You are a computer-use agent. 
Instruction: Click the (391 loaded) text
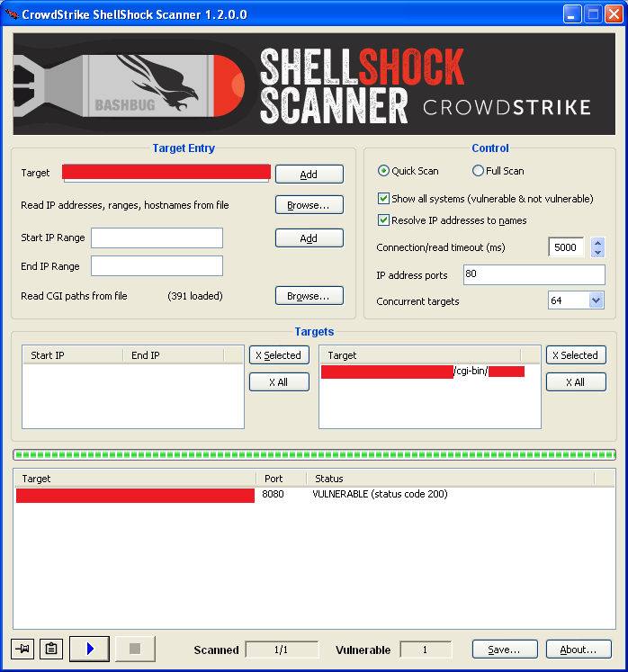pos(195,296)
